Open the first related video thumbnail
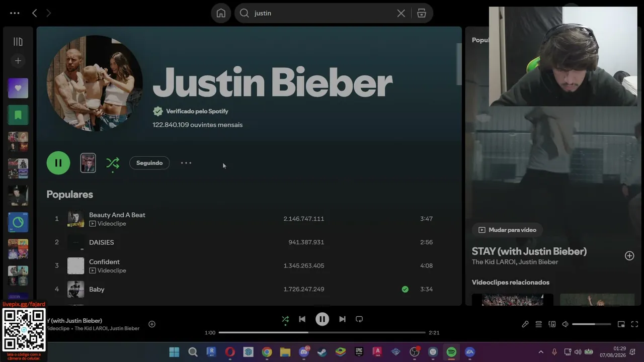 [x=513, y=300]
